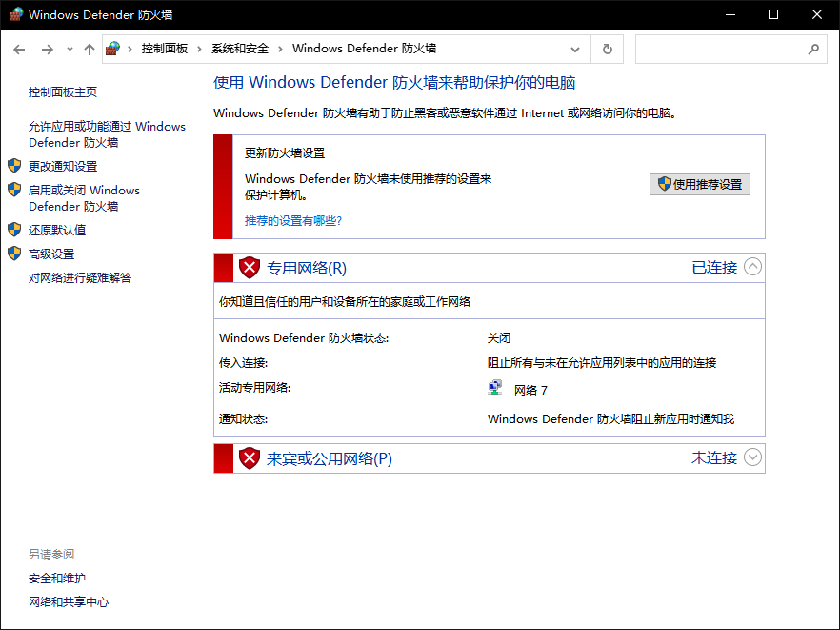
Task: Click the shield icon beside 高级设置
Action: (14, 254)
